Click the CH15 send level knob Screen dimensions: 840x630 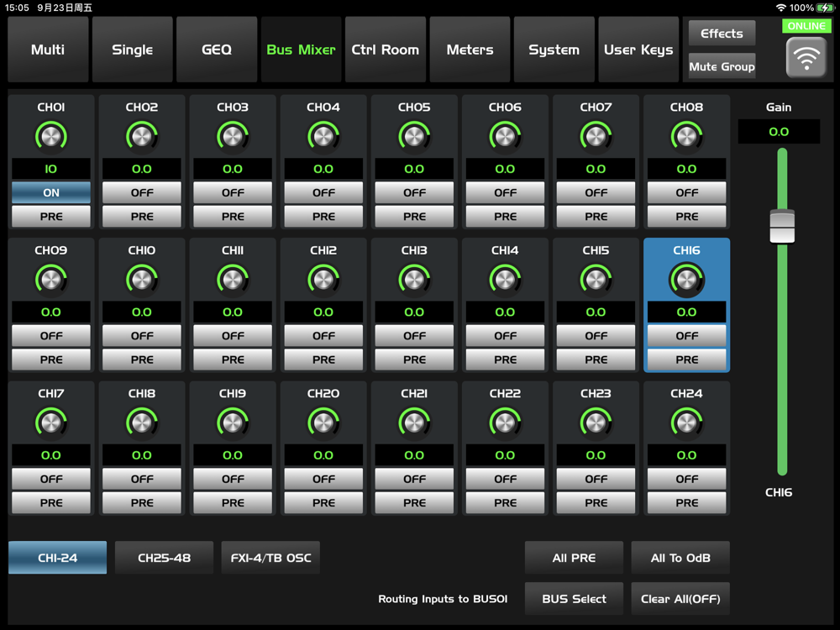[596, 281]
